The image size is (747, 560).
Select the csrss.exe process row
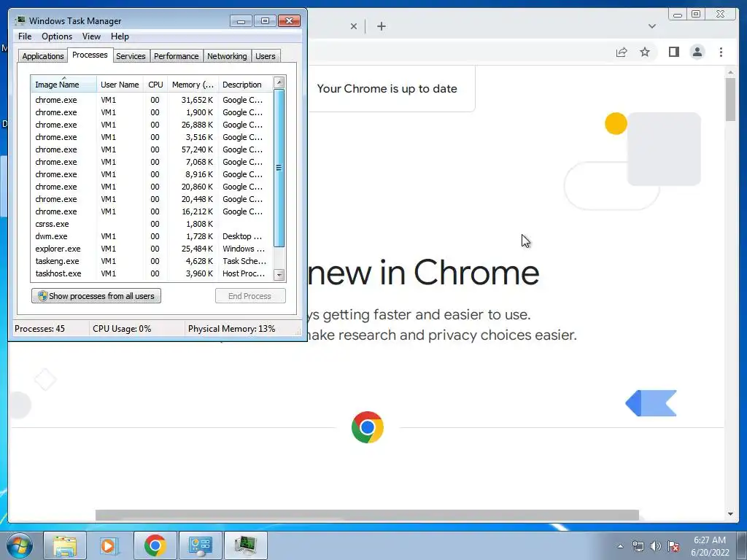(x=152, y=224)
